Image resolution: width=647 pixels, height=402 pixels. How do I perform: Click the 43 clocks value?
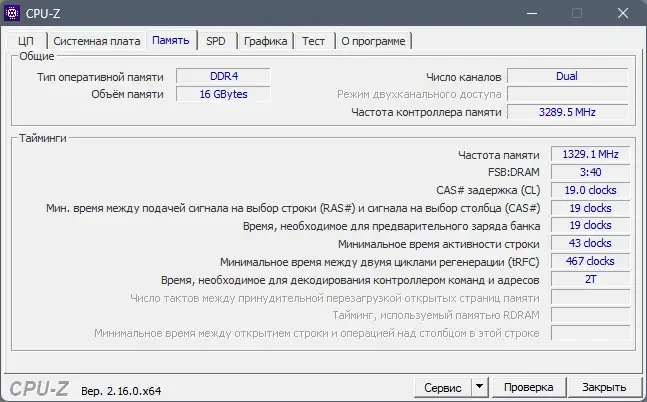click(590, 244)
